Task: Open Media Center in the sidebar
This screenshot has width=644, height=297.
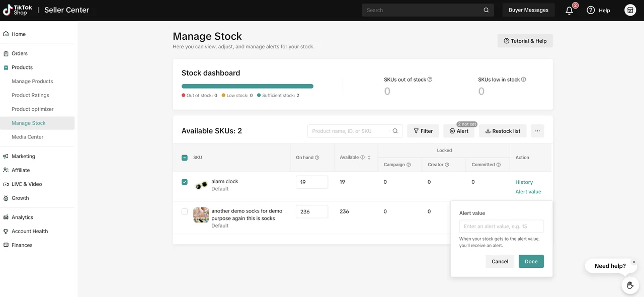Action: tap(28, 137)
